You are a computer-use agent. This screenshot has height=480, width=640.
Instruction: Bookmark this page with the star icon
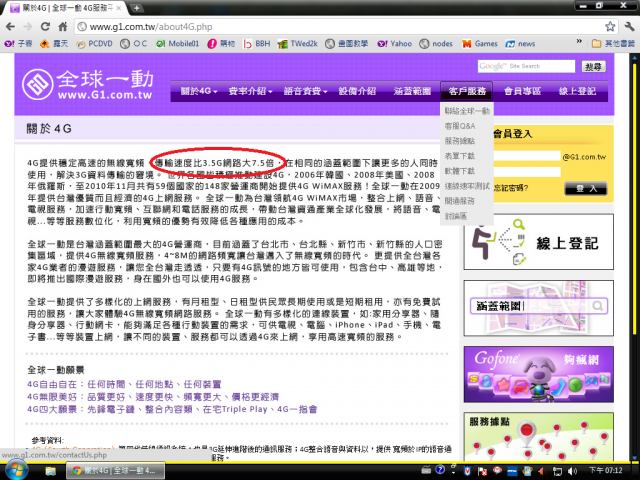(x=610, y=27)
